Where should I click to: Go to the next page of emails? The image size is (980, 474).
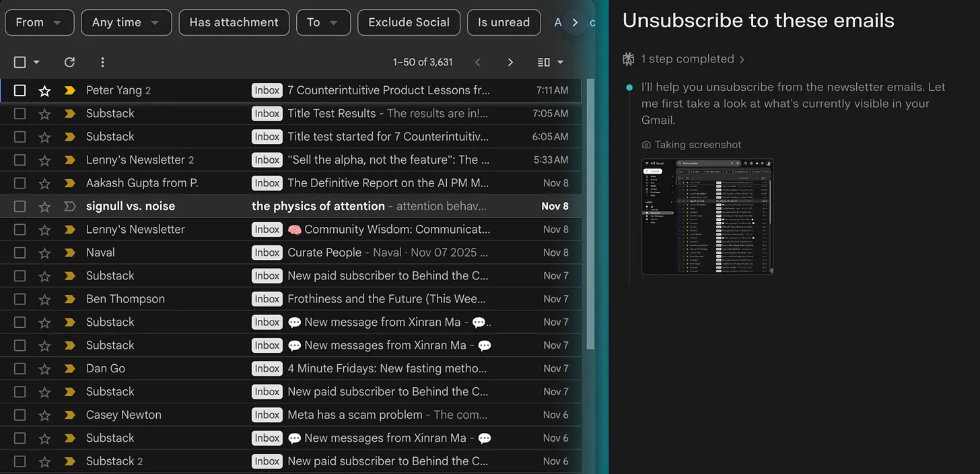(x=510, y=62)
